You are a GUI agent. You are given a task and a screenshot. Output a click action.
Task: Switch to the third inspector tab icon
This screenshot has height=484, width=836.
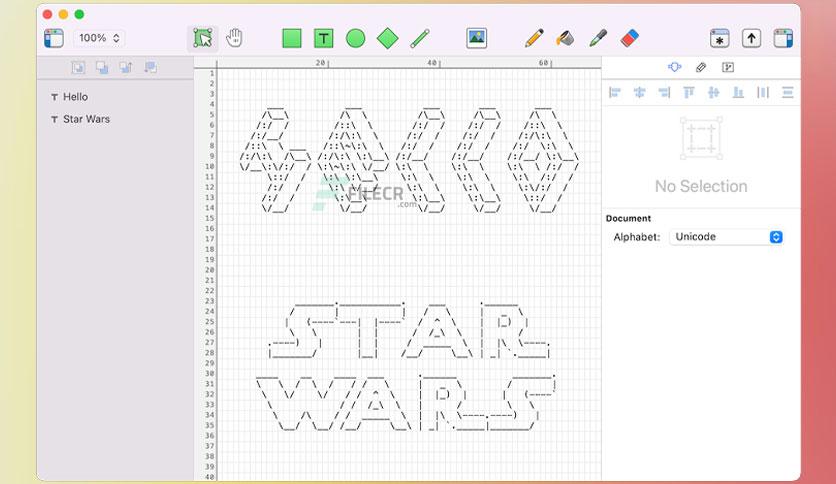[x=728, y=67]
